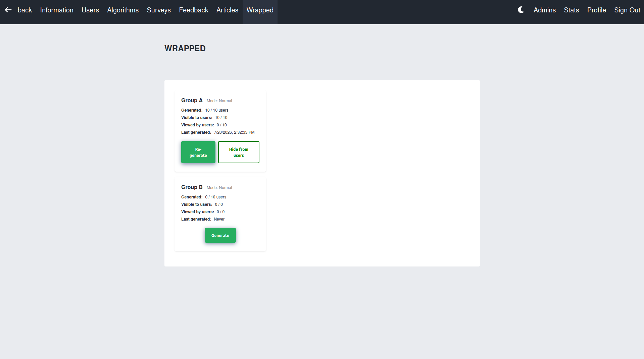644x359 pixels.
Task: Hide Group A wrapped from users
Action: coord(239,152)
